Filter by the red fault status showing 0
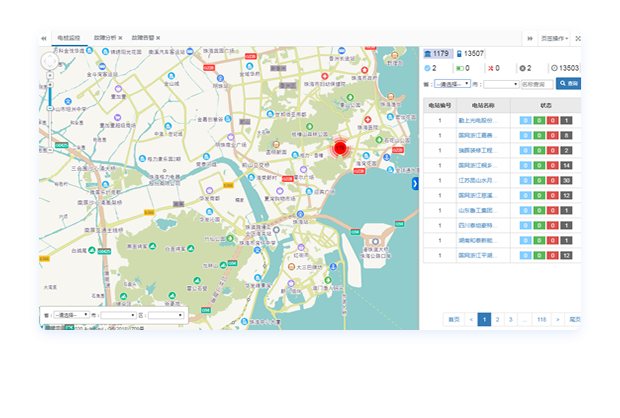This screenshot has height=418, width=620. 493,68
